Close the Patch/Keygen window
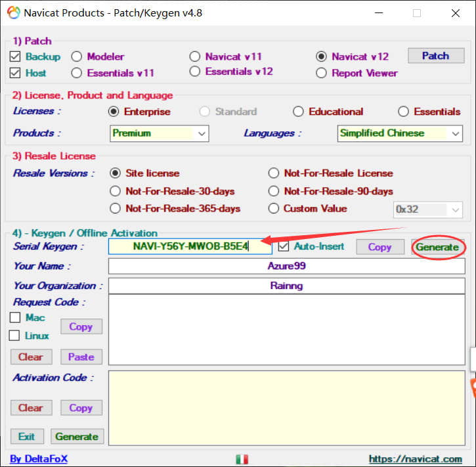 tap(456, 13)
